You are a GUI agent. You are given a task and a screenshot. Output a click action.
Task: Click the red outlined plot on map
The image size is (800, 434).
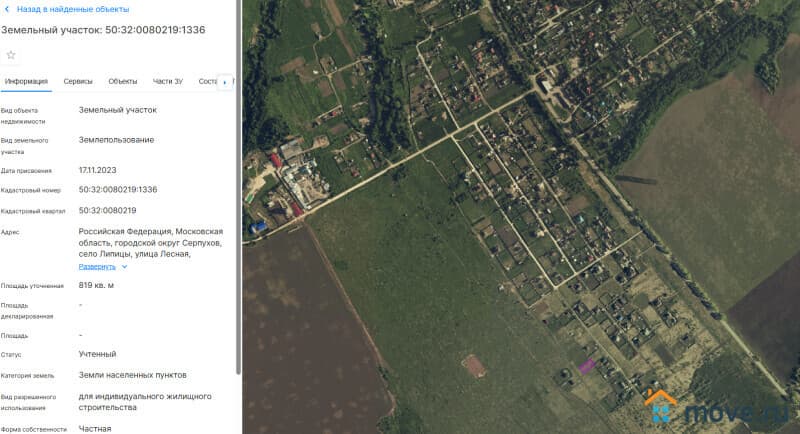click(474, 366)
